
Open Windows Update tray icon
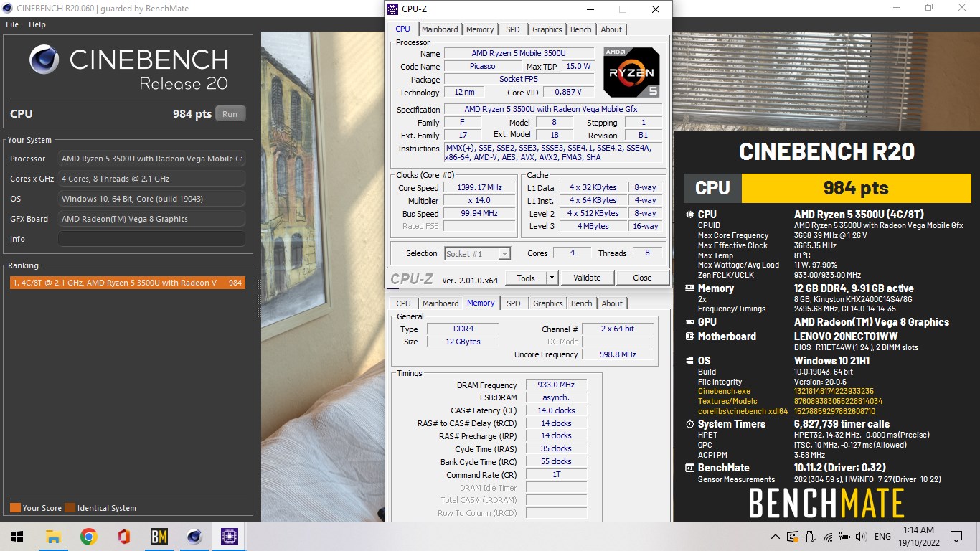click(x=793, y=537)
